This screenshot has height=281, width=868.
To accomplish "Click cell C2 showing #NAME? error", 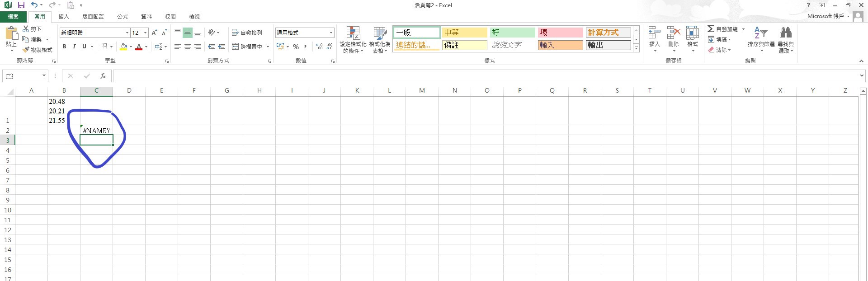I will [96, 131].
